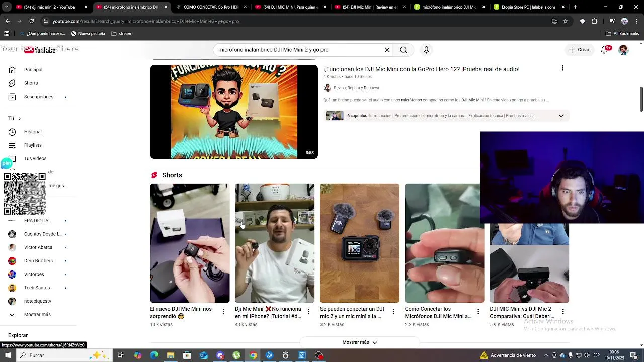Reload the current page
The width and height of the screenshot is (644, 362).
[31, 21]
